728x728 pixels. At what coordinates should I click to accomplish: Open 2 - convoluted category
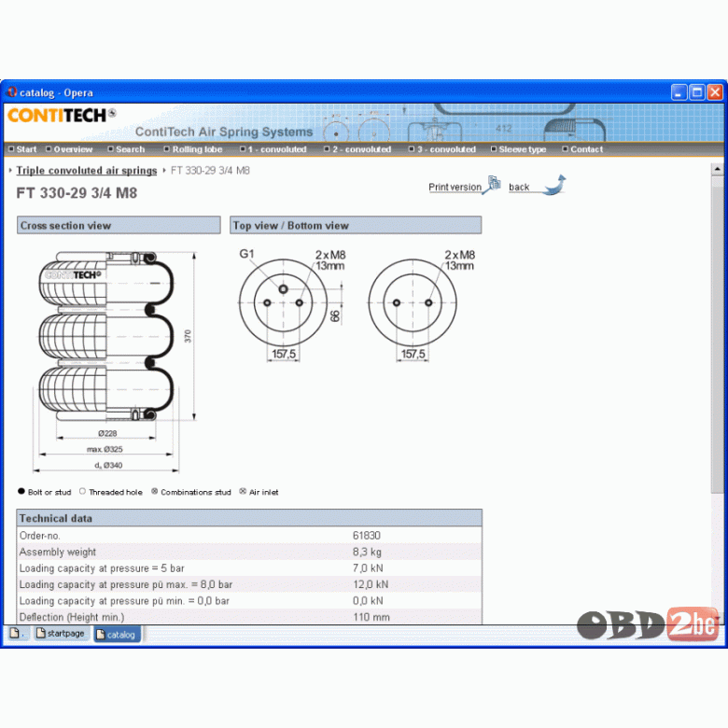357,149
